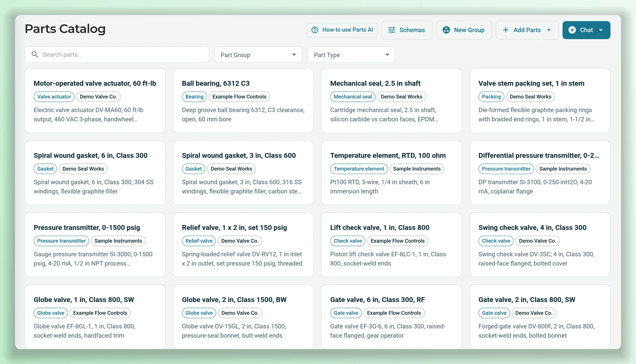Click the plus circle icon in Chat
This screenshot has width=636, height=364.
(572, 30)
